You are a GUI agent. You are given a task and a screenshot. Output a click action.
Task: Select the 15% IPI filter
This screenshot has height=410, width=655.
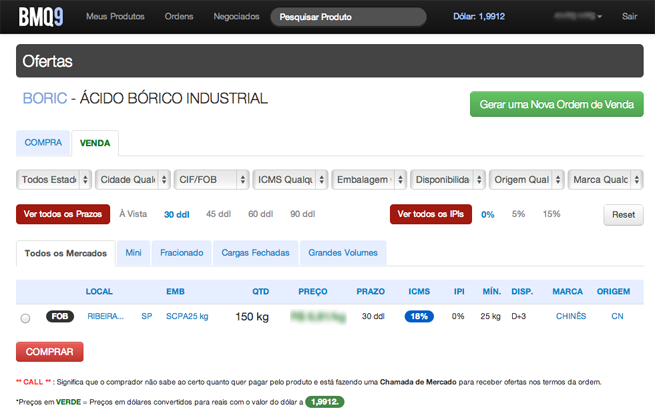pyautogui.click(x=551, y=214)
